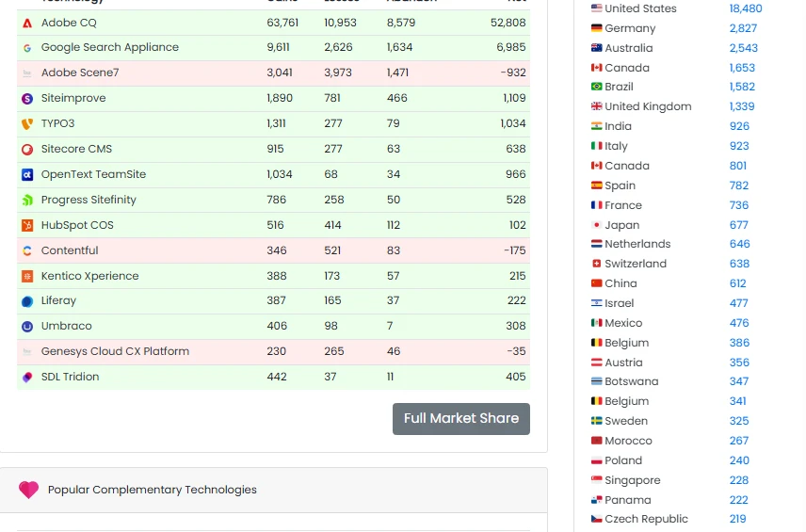
Task: Click the Czech Republic flag icon
Action: point(596,519)
